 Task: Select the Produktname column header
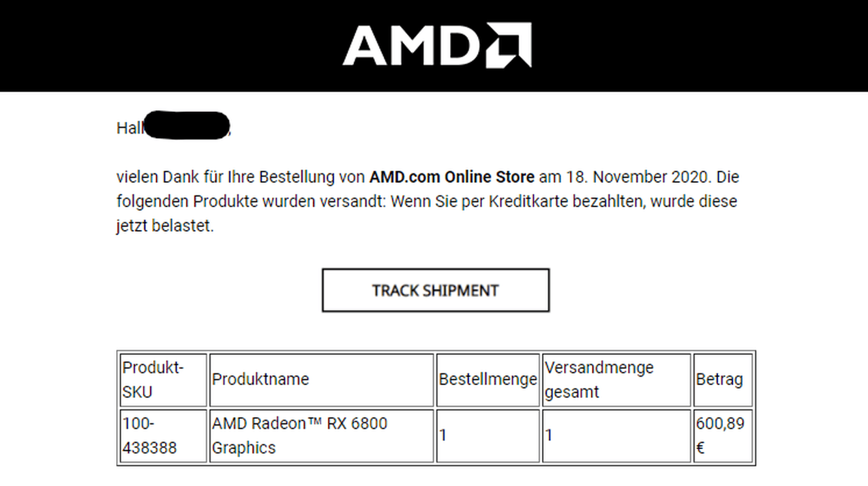point(261,379)
